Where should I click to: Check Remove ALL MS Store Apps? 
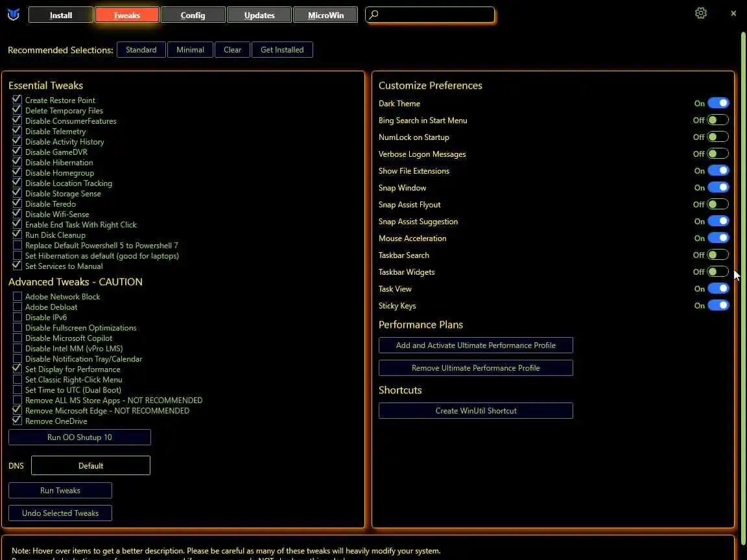pyautogui.click(x=17, y=400)
